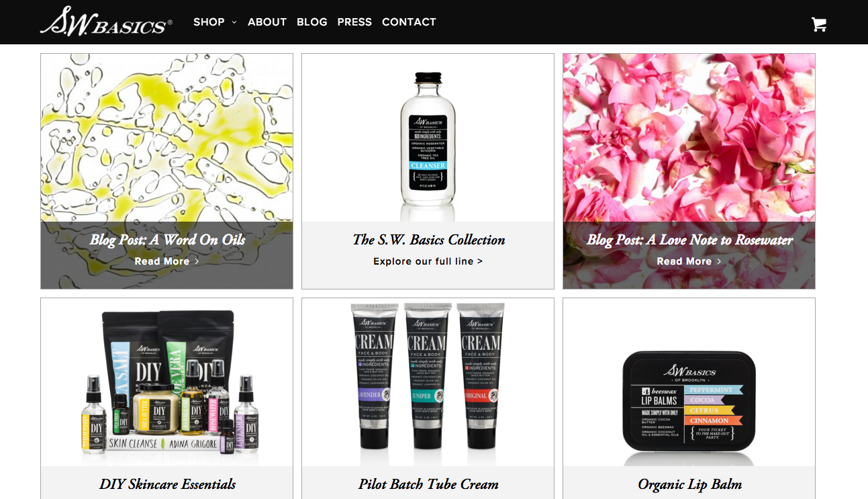Expand the Shop dropdown arrow

coord(234,22)
